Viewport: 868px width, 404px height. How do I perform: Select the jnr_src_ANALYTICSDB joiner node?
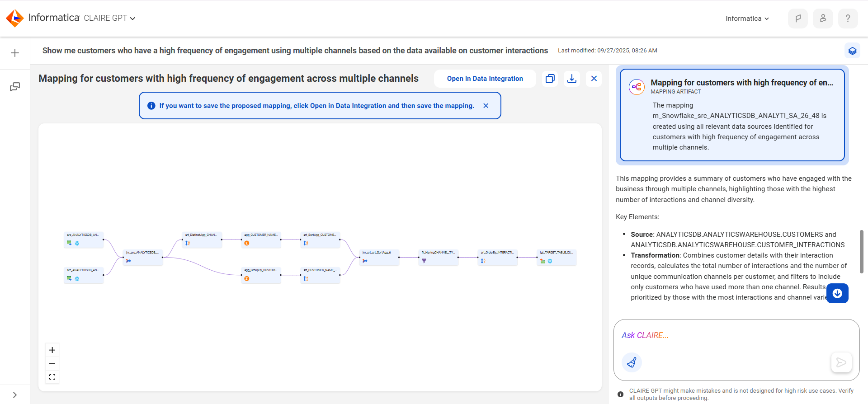tap(143, 257)
